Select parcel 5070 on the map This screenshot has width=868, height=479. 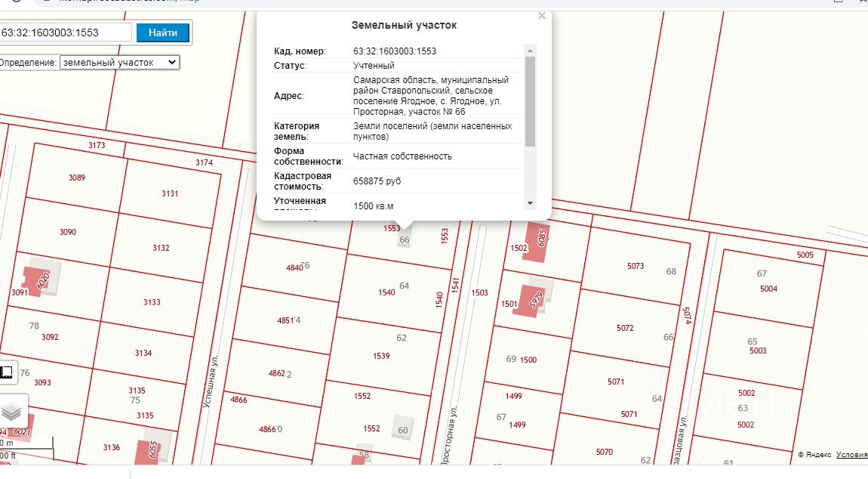[605, 452]
